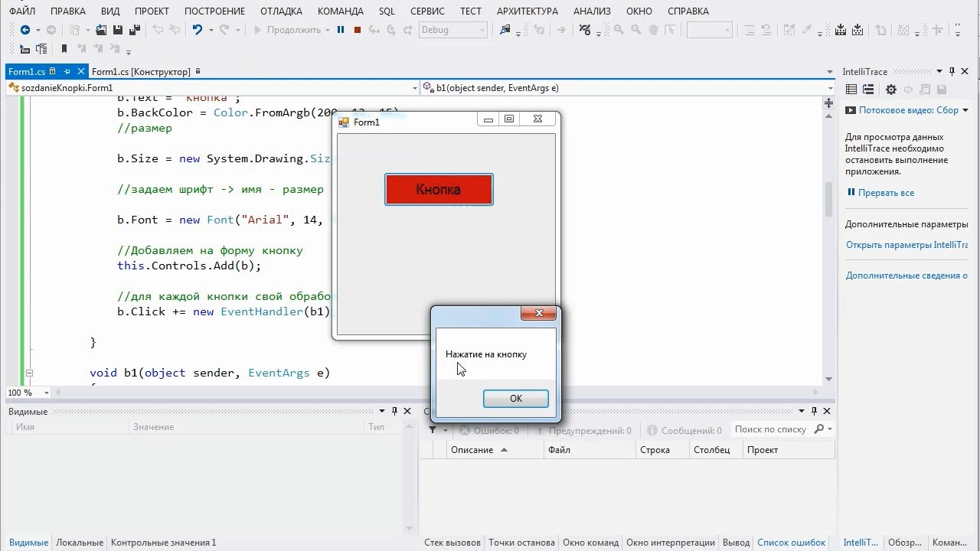Viewport: 980px width, 551px height.
Task: Open IntelliTrace settings gear icon
Action: coord(890,90)
